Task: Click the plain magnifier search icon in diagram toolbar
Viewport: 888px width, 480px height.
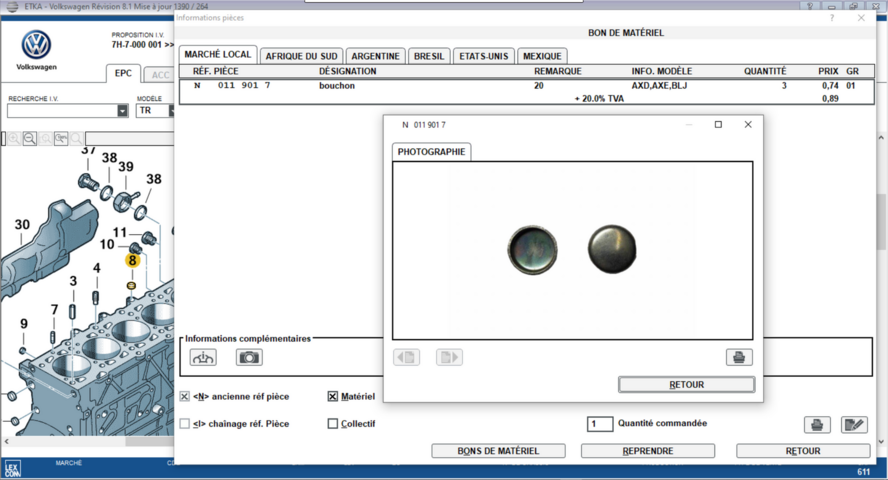Action: (76, 138)
